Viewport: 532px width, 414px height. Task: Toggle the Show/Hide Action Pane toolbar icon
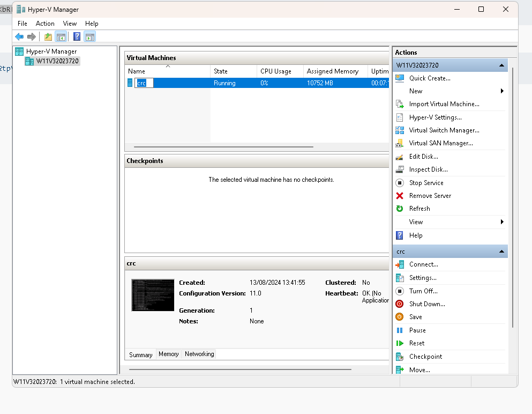coord(90,36)
